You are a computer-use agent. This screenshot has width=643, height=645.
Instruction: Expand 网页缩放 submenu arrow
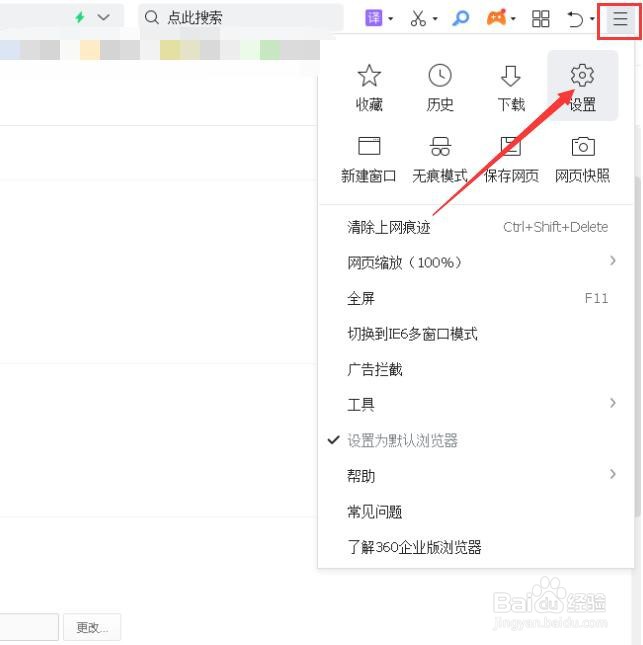pos(613,261)
